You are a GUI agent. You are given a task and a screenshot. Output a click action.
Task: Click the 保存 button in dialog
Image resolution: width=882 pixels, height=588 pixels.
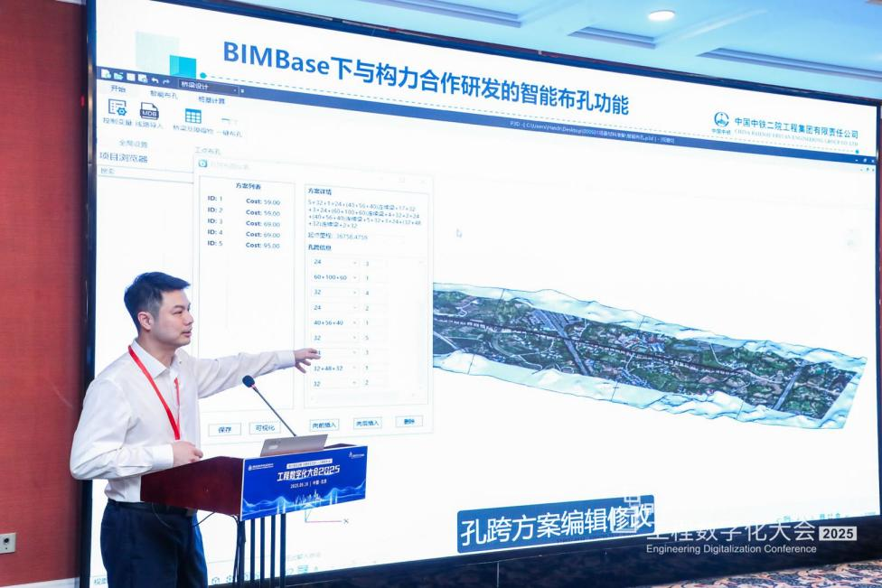(224, 429)
